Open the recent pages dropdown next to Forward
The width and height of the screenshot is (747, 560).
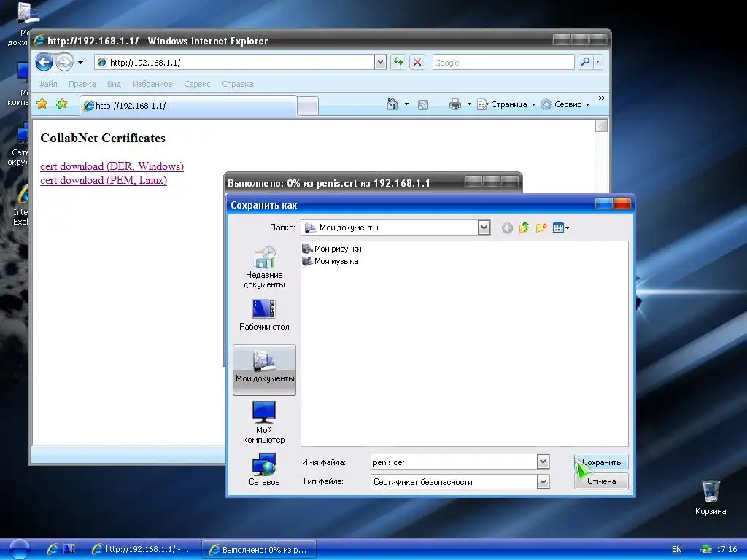point(80,63)
